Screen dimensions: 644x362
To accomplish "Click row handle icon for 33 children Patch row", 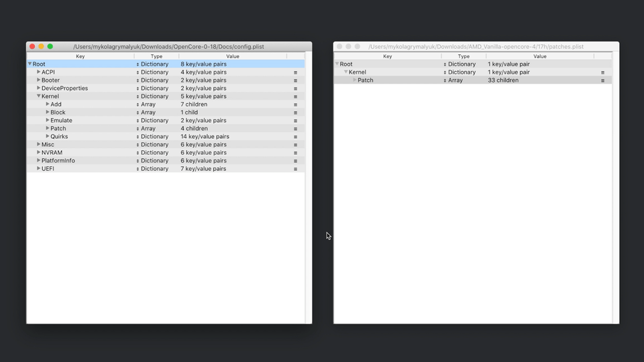I will (602, 80).
